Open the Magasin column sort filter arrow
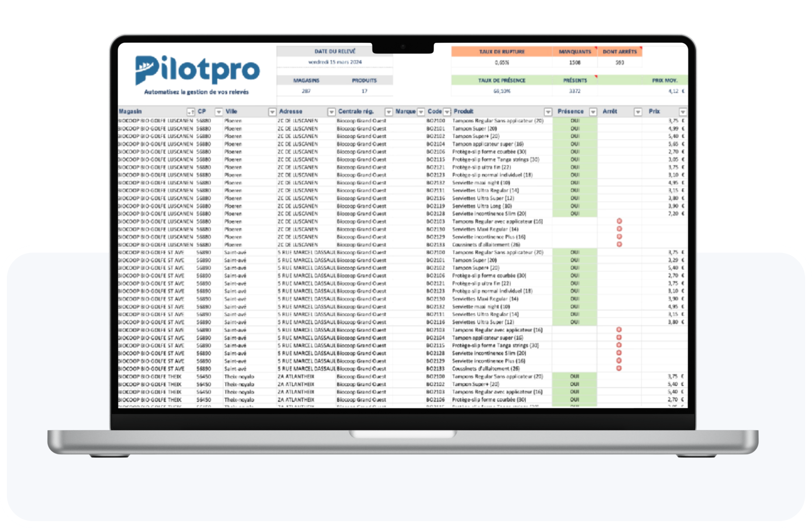This screenshot has height=528, width=812. 190,112
